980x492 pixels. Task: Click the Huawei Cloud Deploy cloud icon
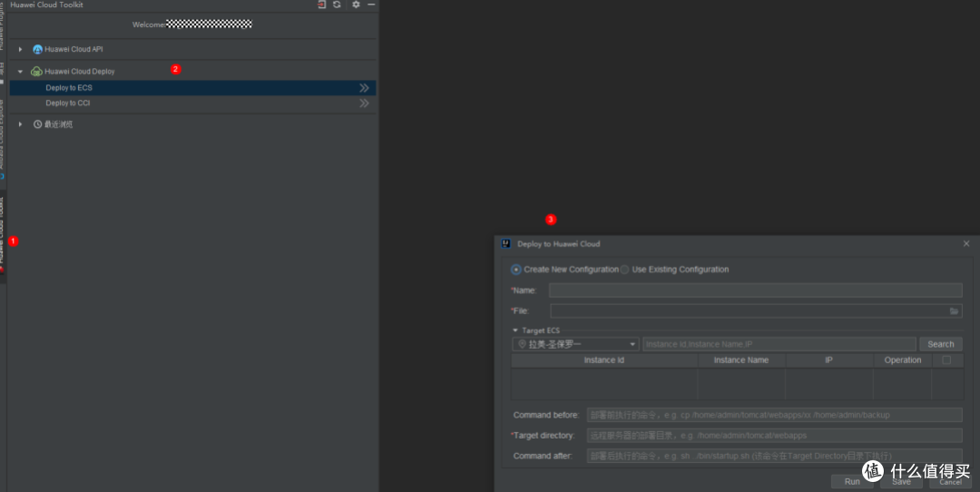pos(37,72)
